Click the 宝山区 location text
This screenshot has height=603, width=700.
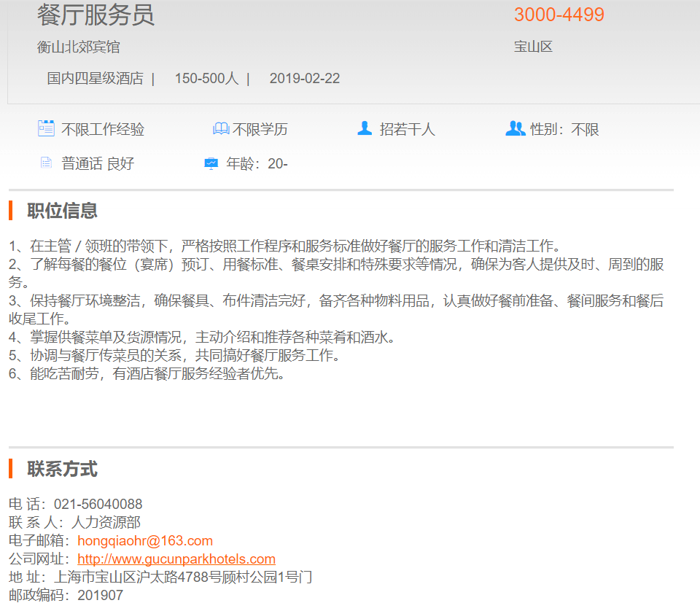point(533,47)
